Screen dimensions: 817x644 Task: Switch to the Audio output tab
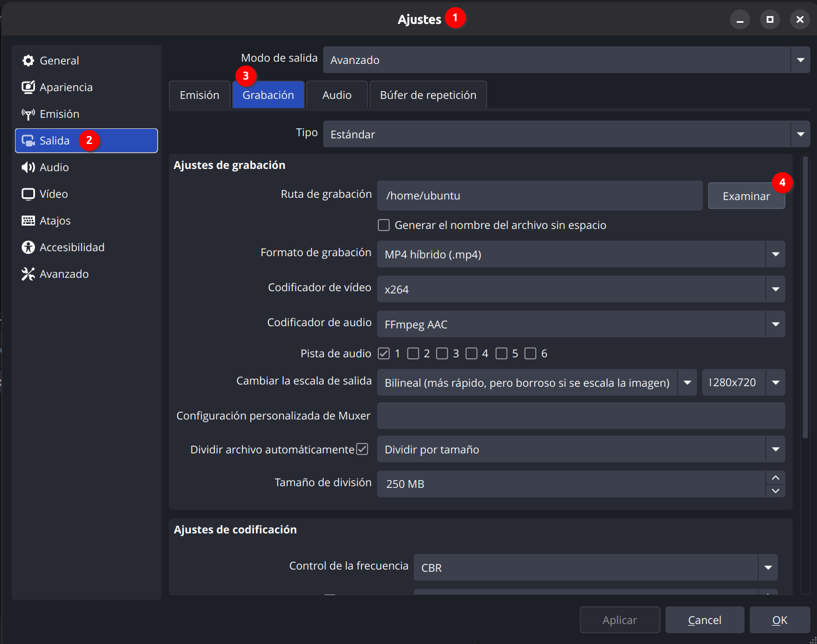(337, 95)
